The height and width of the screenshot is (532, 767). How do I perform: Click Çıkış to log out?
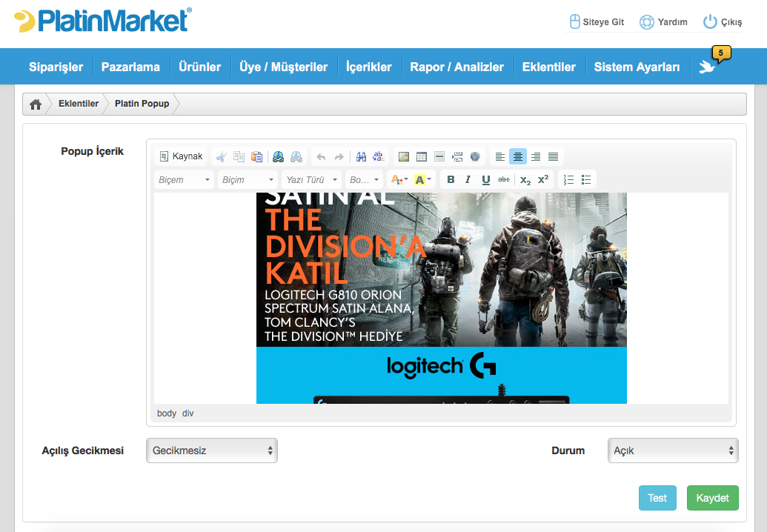(x=723, y=22)
